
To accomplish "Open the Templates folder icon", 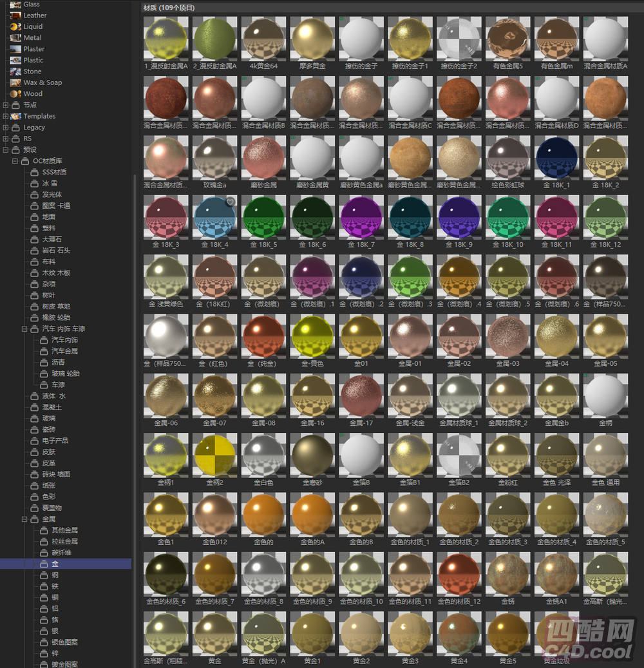I will pos(16,116).
